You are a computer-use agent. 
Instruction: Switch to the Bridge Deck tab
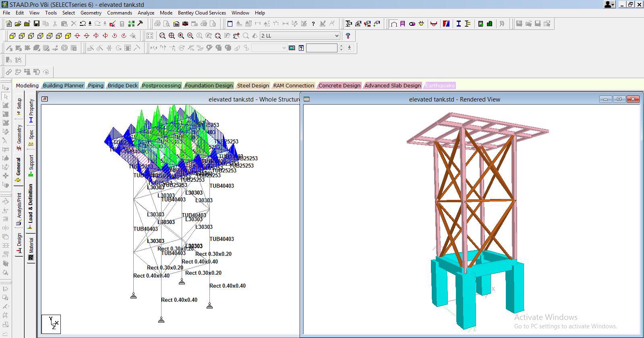click(x=123, y=85)
